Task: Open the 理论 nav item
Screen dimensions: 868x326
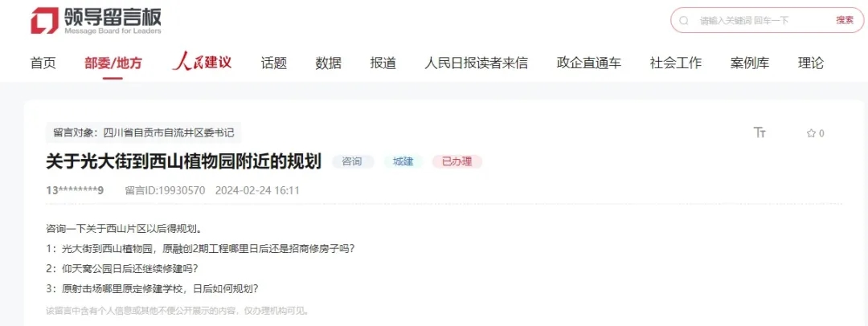Action: coord(810,63)
